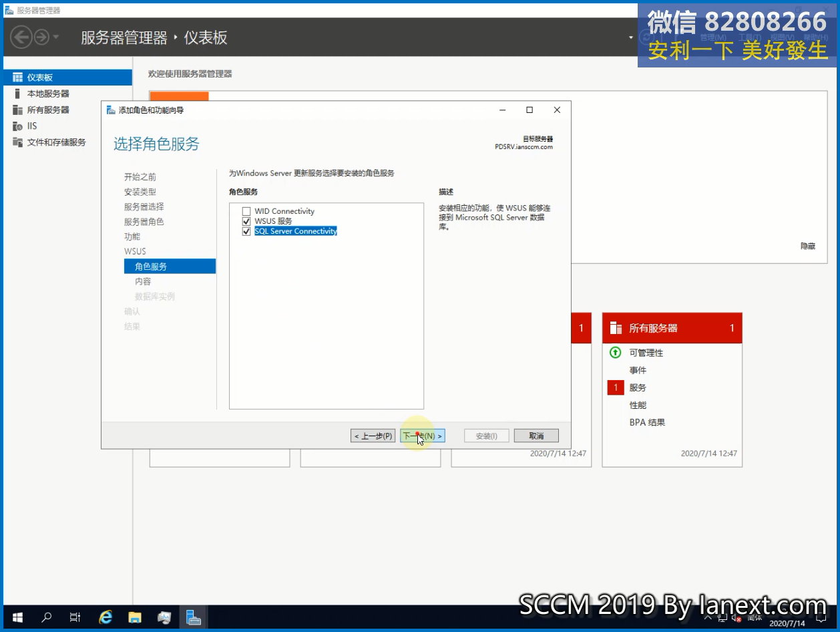Viewport: 840px width, 632px height.
Task: Click the taskbar icon next to File Explorer
Action: (164, 617)
